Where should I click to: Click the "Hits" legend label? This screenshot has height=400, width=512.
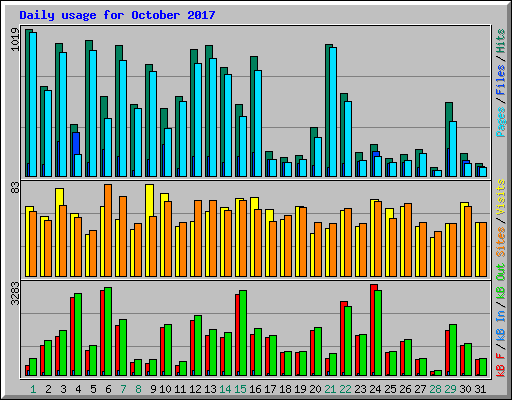pos(501,41)
